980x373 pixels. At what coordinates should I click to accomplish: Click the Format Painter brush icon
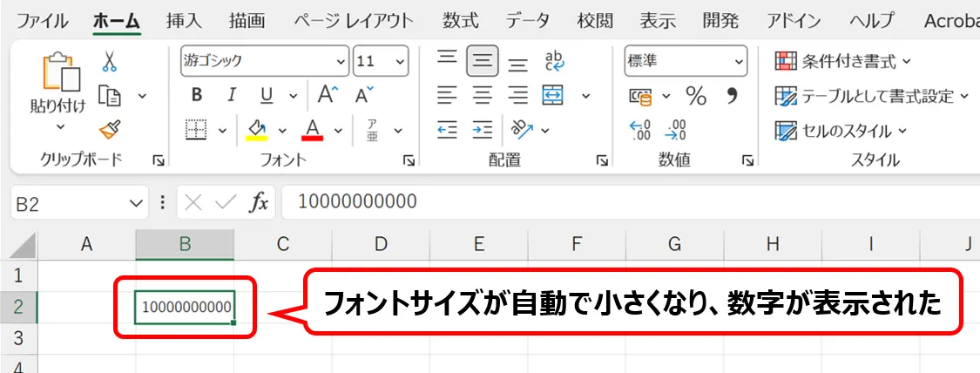click(110, 129)
